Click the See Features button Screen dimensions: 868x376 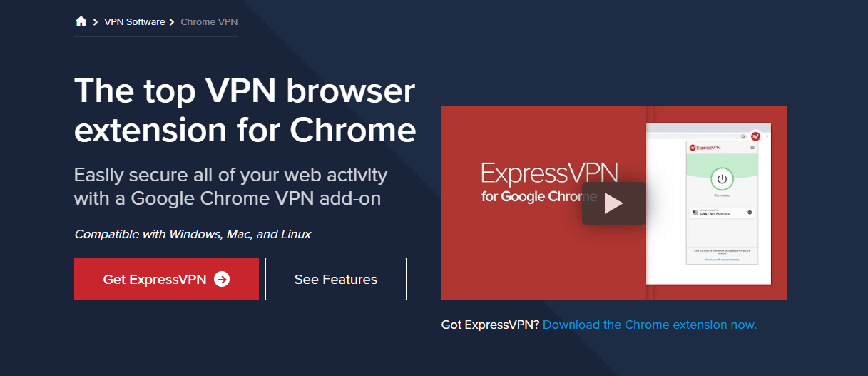336,279
